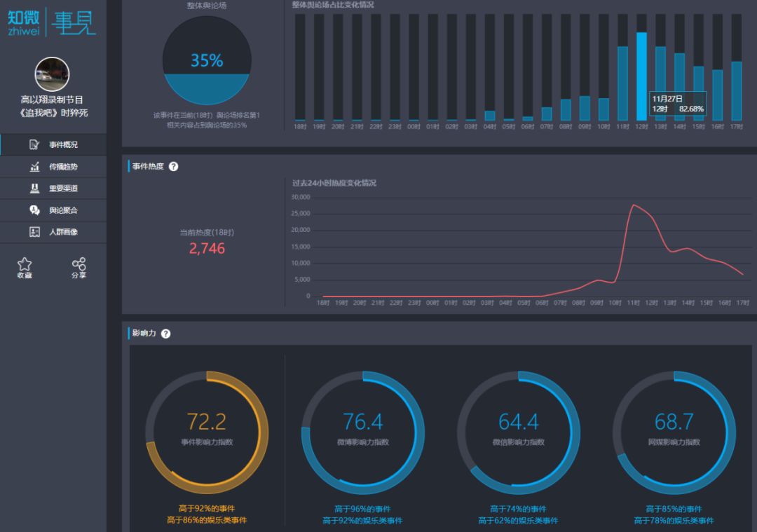Open the 传播趋势 chart icon

click(34, 167)
